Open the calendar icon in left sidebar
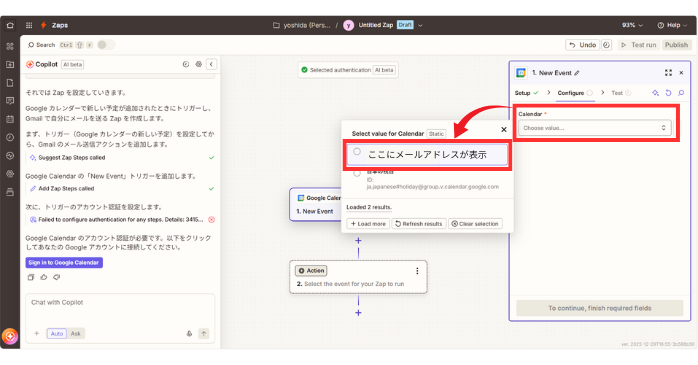Image resolution: width=698 pixels, height=365 pixels. point(10,119)
